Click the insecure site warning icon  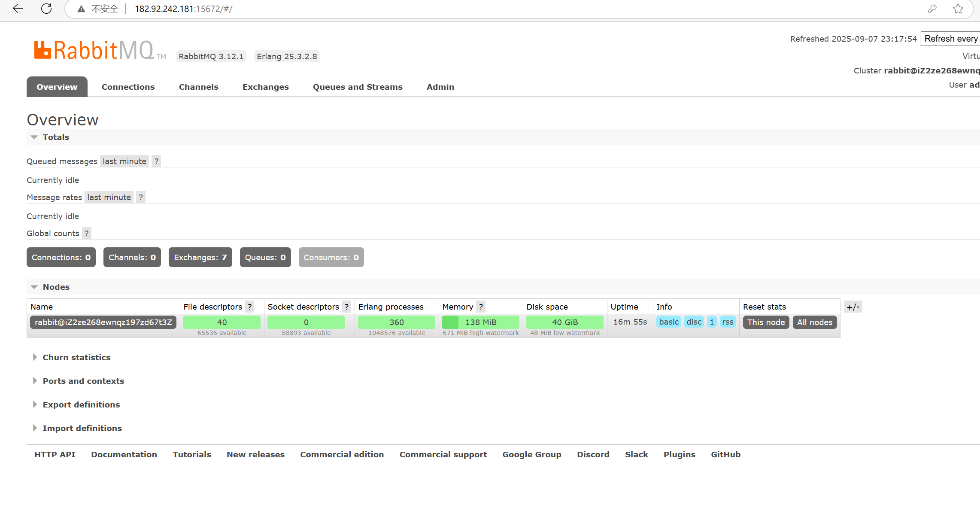(81, 9)
